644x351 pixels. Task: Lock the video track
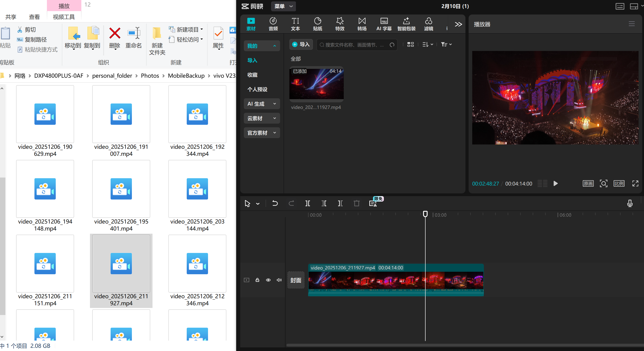click(x=257, y=280)
